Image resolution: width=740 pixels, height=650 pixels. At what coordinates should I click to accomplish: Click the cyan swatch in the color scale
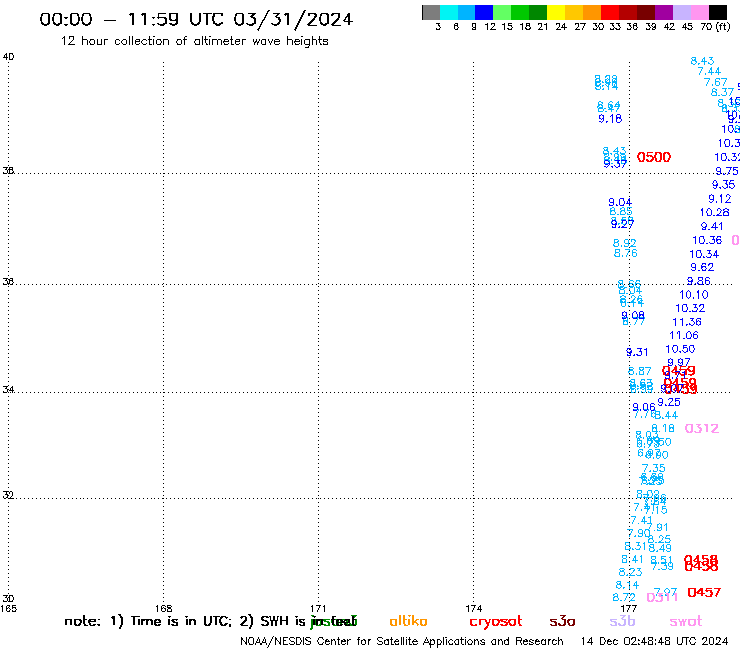coord(449,12)
